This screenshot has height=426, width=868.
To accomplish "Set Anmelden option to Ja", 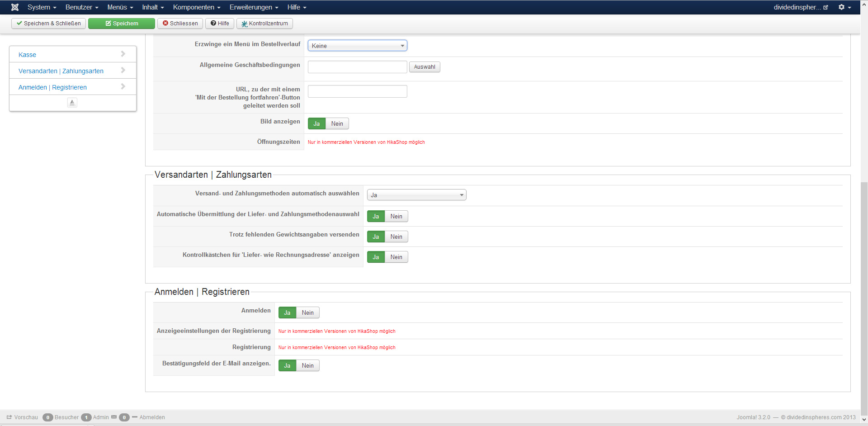I will (x=288, y=312).
